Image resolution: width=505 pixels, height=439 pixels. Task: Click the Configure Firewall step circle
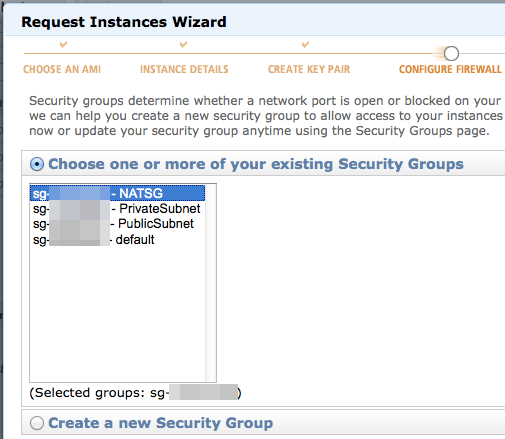click(x=451, y=53)
